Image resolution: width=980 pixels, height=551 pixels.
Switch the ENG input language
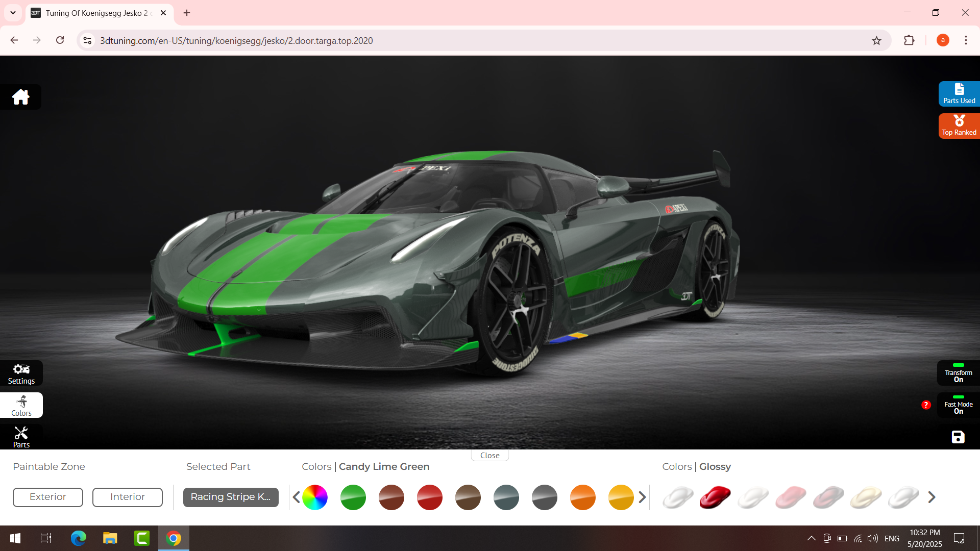point(892,538)
